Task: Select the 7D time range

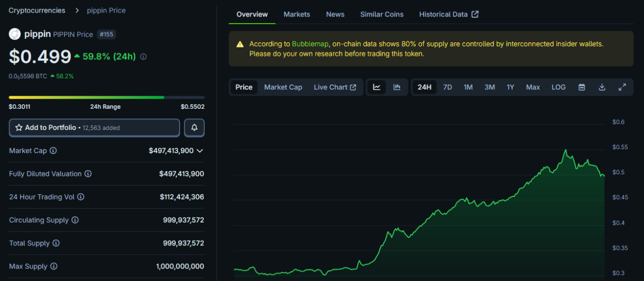Action: (x=447, y=87)
